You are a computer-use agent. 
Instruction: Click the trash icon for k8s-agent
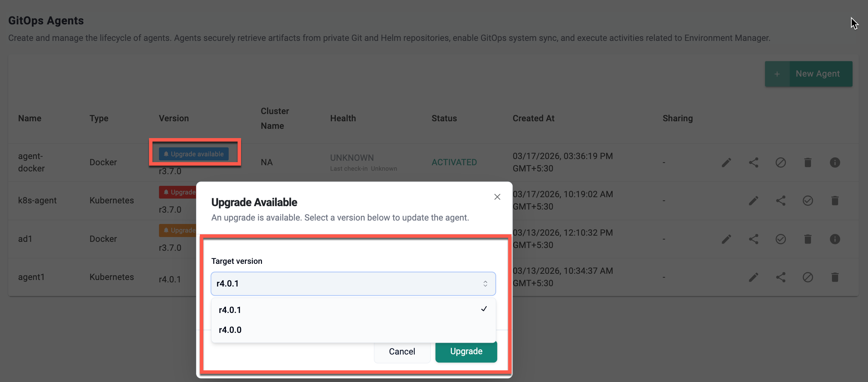(835, 201)
